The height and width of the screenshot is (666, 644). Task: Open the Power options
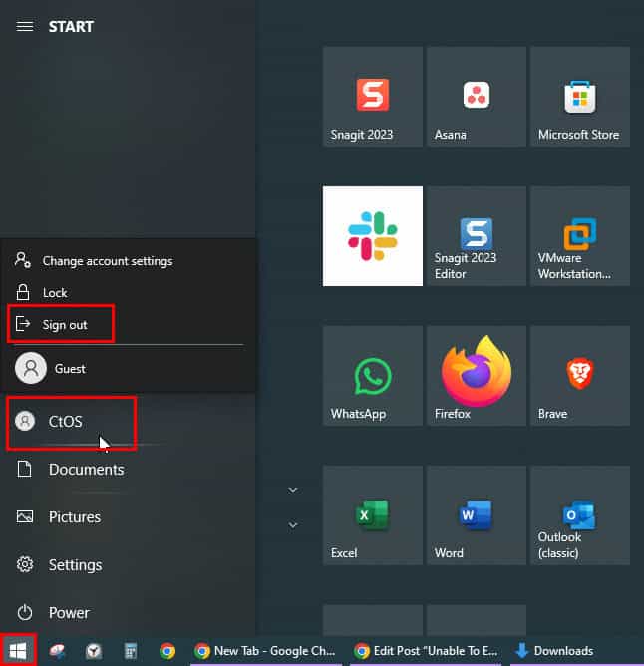128,612
